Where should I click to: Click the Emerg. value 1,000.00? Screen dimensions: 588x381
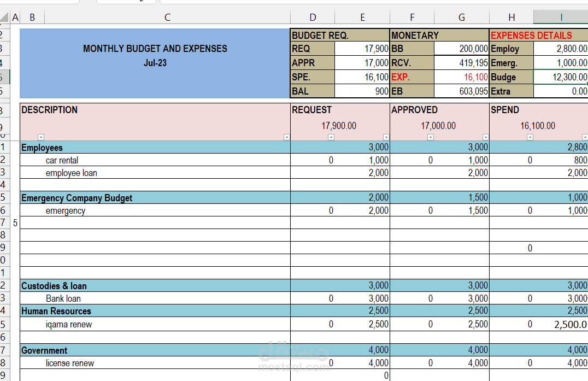[x=561, y=63]
